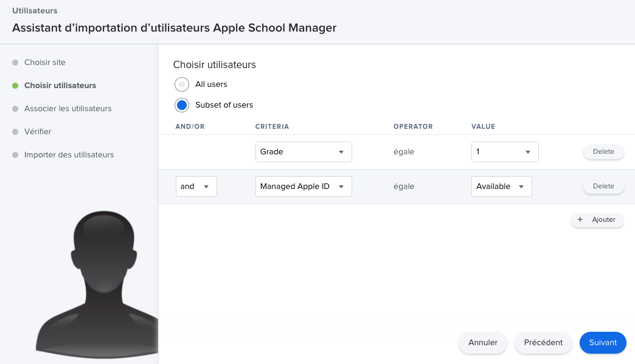
Task: Delete the Managed Apple ID criteria row
Action: coord(603,187)
